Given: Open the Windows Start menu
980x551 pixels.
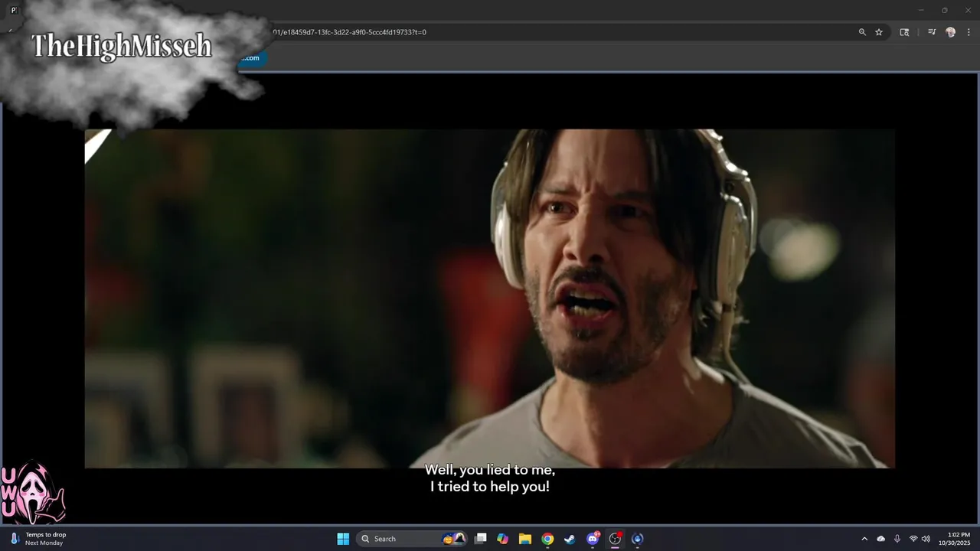Looking at the screenshot, I should point(343,539).
